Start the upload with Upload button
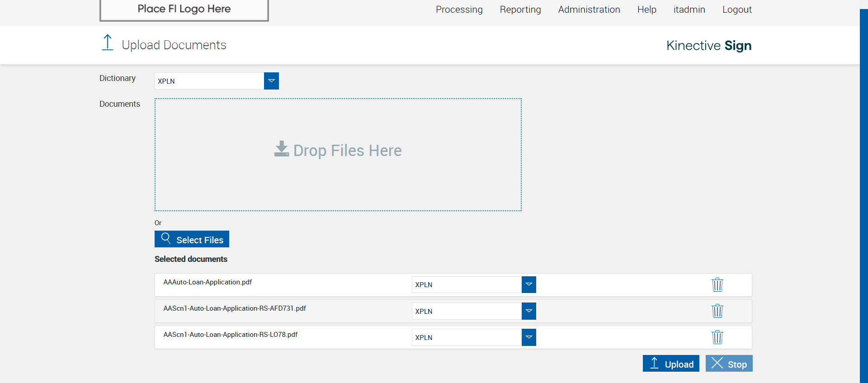 coord(671,364)
